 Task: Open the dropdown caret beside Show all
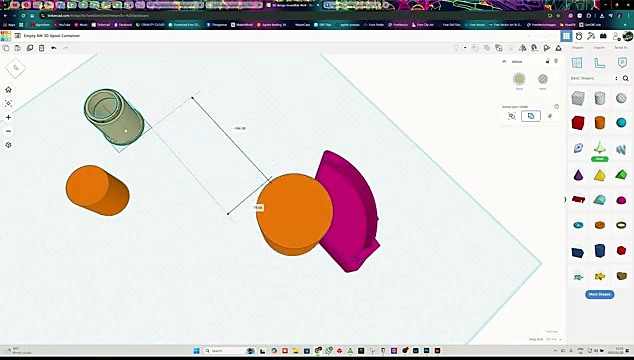(465, 48)
